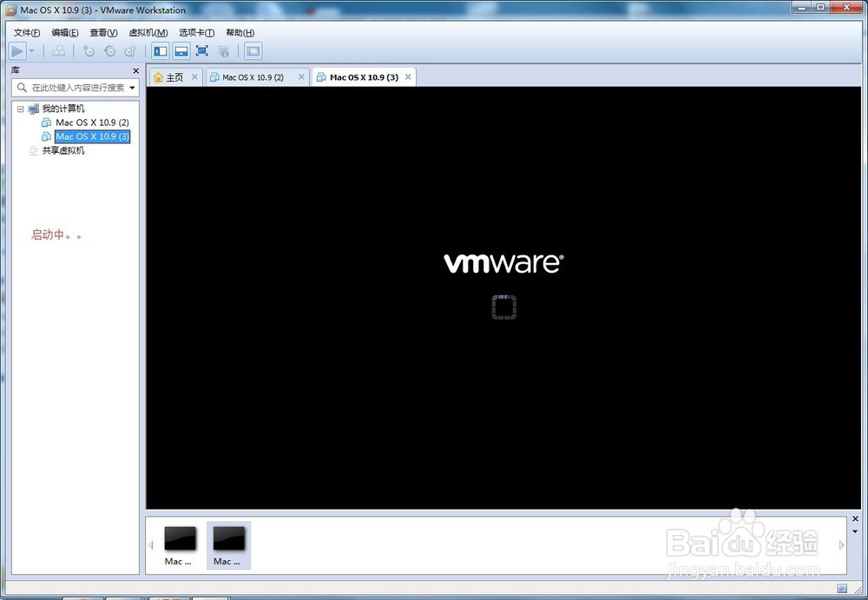
Task: Click the Send Ctrl+Alt+Del toolbar icon
Action: point(59,51)
